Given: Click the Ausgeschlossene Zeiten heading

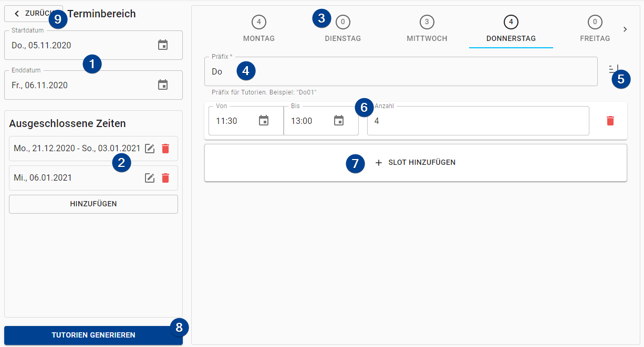Looking at the screenshot, I should [68, 124].
